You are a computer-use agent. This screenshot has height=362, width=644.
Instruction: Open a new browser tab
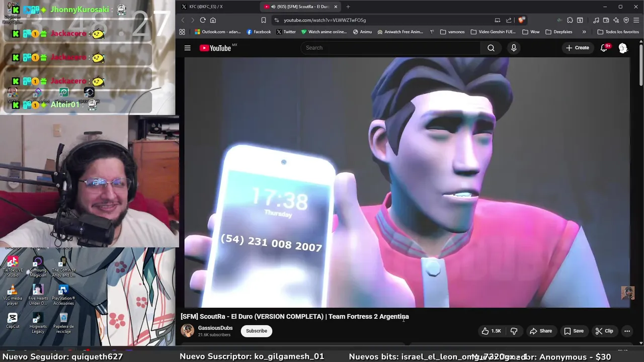coord(348,7)
